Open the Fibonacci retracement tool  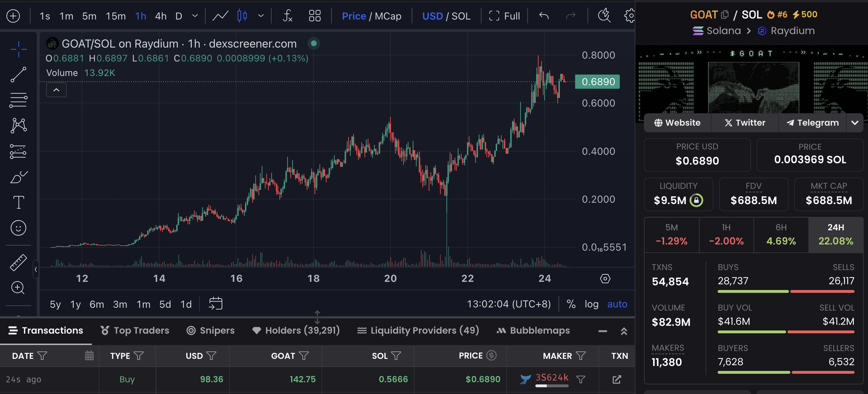[18, 100]
